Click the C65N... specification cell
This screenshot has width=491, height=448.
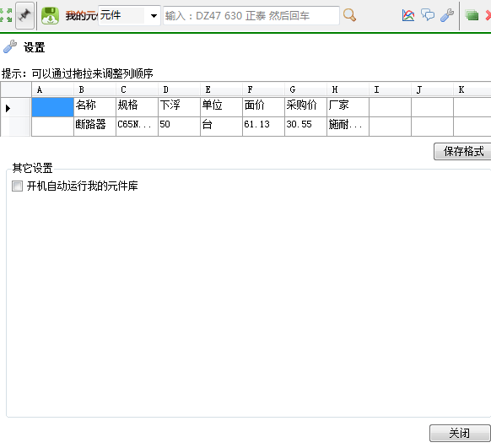click(138, 127)
